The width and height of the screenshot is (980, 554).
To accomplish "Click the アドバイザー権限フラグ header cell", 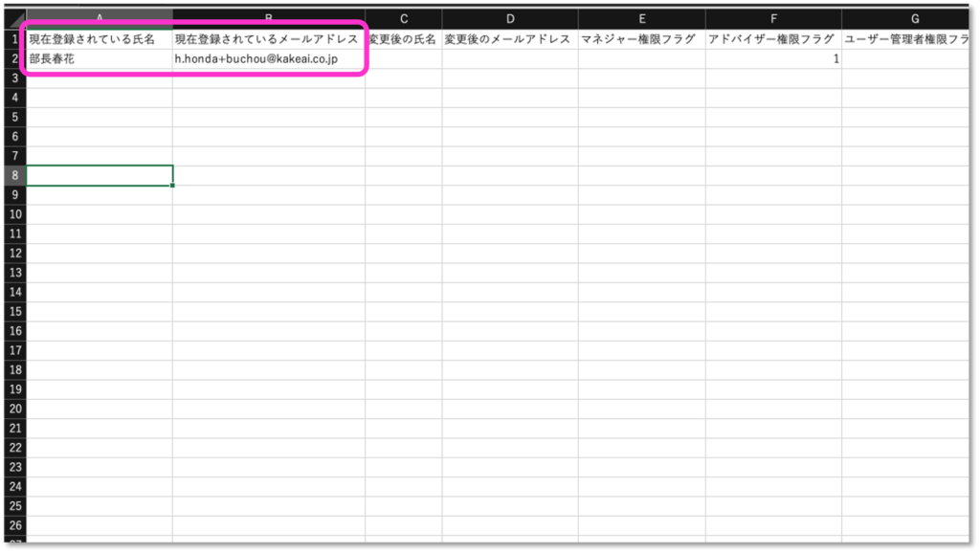I will click(773, 39).
